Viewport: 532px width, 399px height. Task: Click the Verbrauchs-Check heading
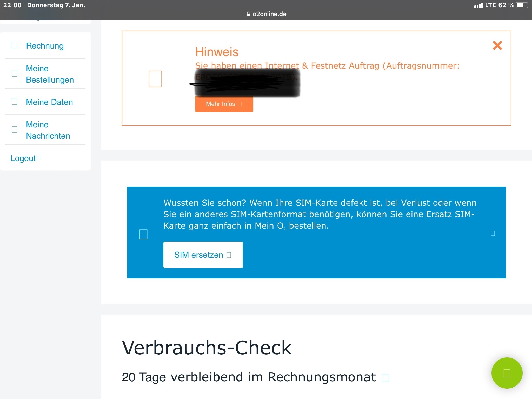[207, 348]
